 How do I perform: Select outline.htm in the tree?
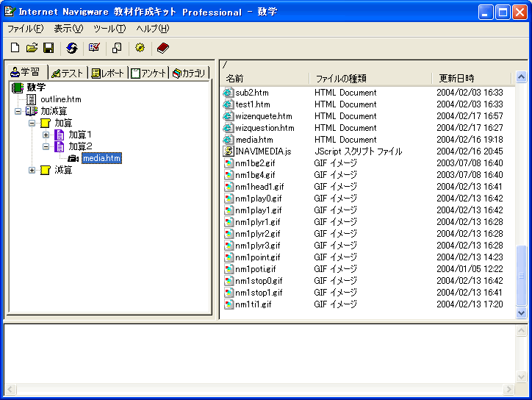pos(61,99)
